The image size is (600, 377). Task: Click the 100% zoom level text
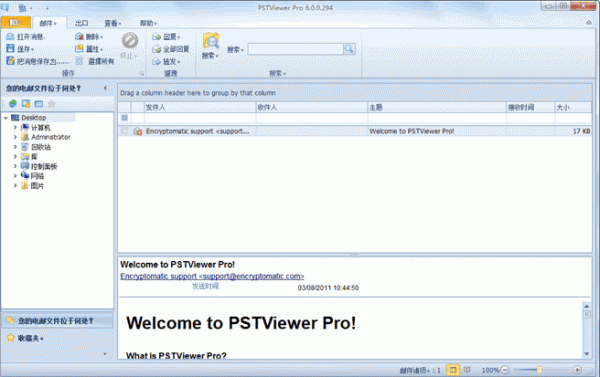click(490, 370)
